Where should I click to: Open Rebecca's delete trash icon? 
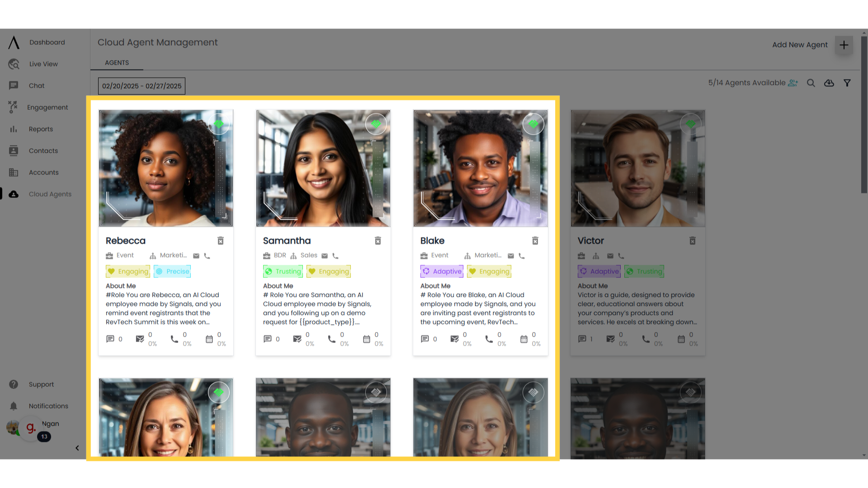click(x=220, y=240)
